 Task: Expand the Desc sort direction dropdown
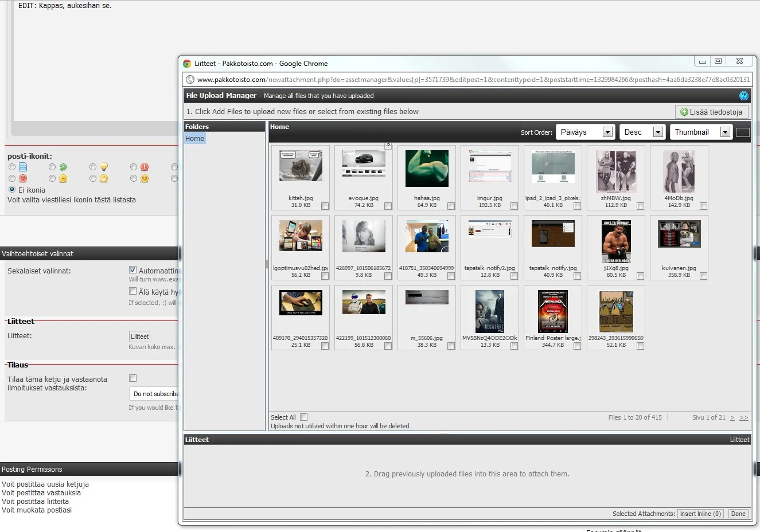(642, 132)
